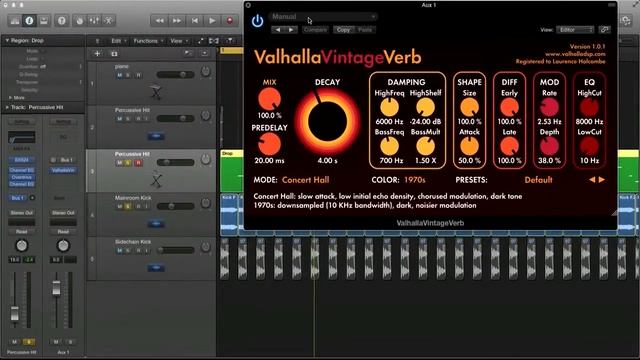This screenshot has height=360, width=640.
Task: Click the Shape Attack knob
Action: [469, 146]
